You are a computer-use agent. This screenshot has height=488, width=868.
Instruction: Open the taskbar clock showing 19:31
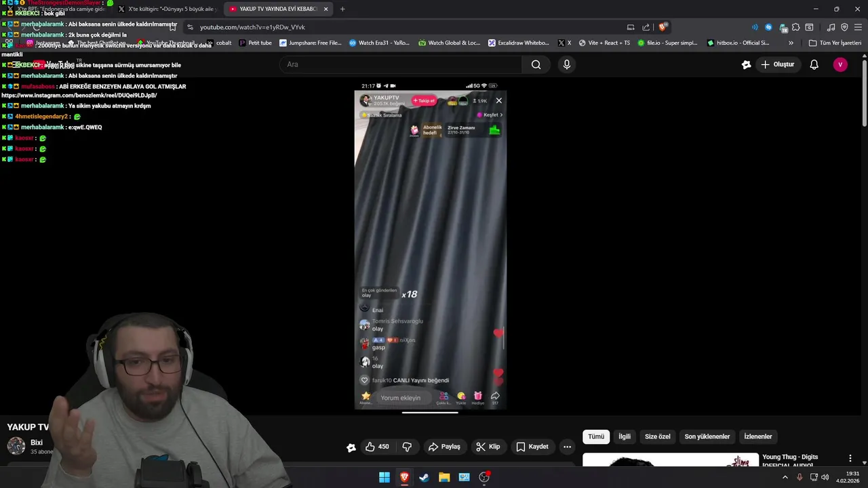pyautogui.click(x=848, y=477)
